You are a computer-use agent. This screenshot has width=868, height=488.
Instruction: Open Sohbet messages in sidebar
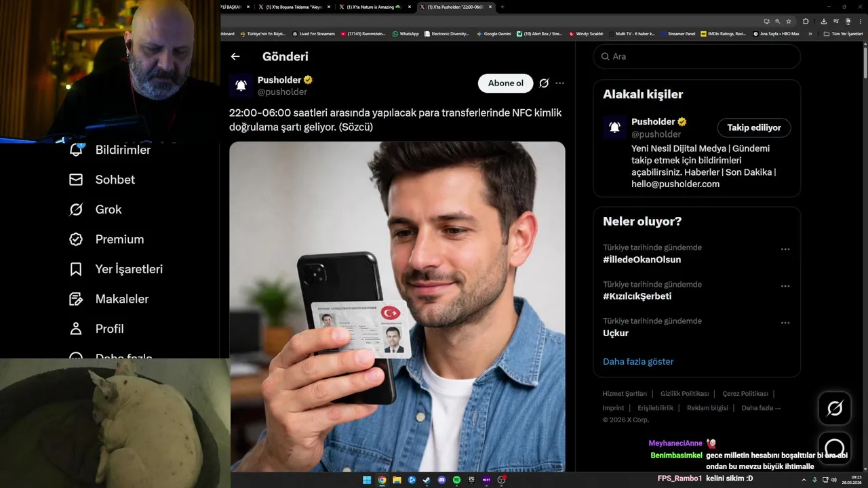(102, 180)
